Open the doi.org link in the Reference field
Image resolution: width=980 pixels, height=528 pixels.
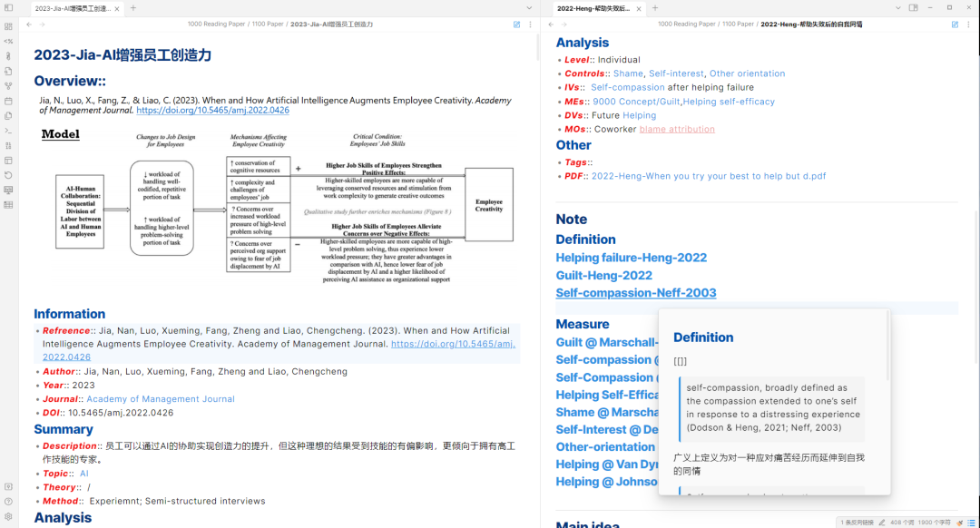pyautogui.click(x=453, y=344)
